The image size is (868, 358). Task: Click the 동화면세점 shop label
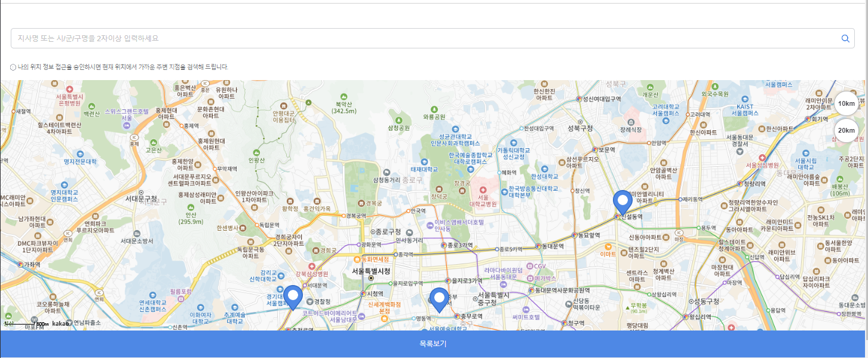[375, 259]
